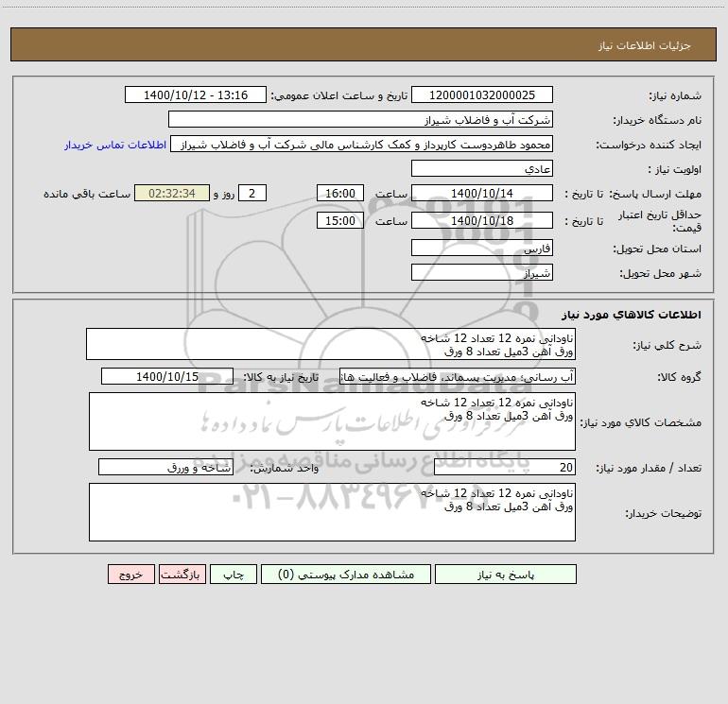Open 'مشاهده مدارک پیوستی (0)' button
Screen dimensions: 728x704
pyautogui.click(x=345, y=574)
